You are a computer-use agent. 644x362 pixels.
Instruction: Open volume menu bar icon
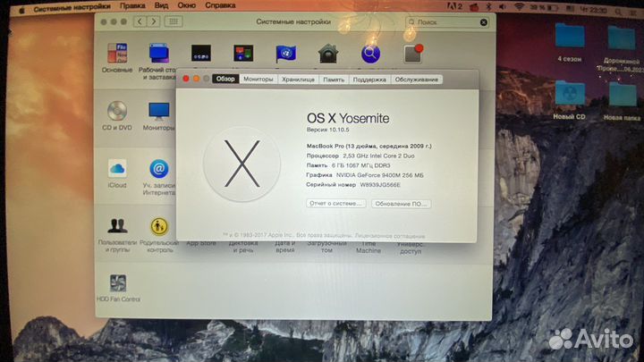point(503,7)
